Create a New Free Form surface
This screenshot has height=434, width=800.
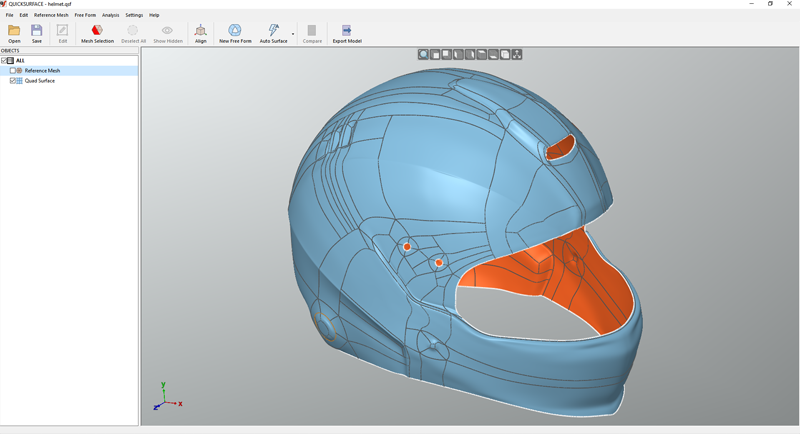pyautogui.click(x=235, y=32)
